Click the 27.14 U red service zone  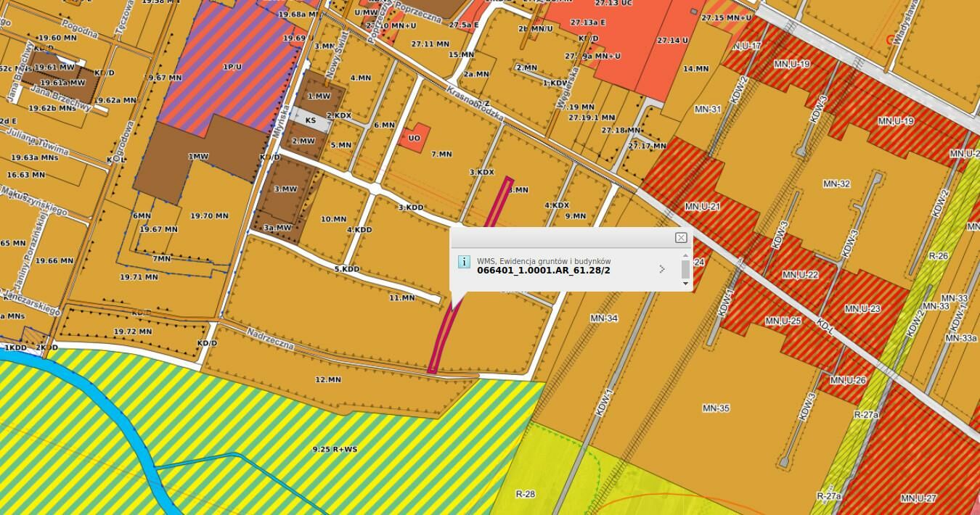point(671,41)
